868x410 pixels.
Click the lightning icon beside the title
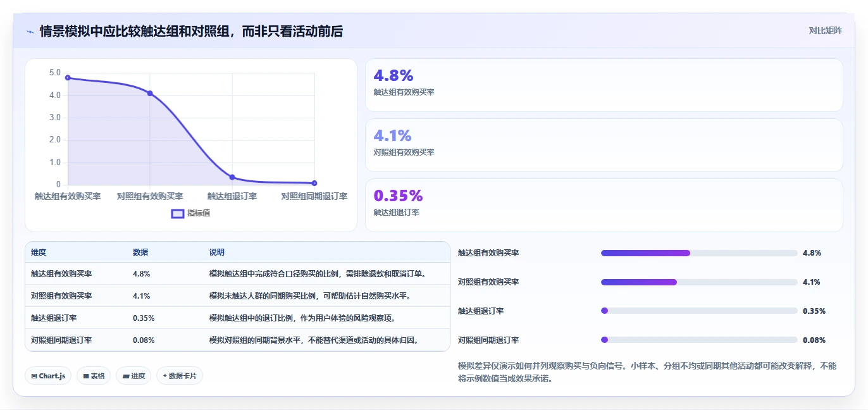[30, 32]
